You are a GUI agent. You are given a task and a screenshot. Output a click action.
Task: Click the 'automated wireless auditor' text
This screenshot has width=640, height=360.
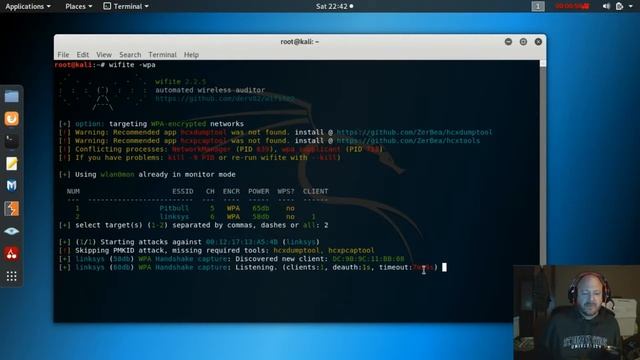210,90
